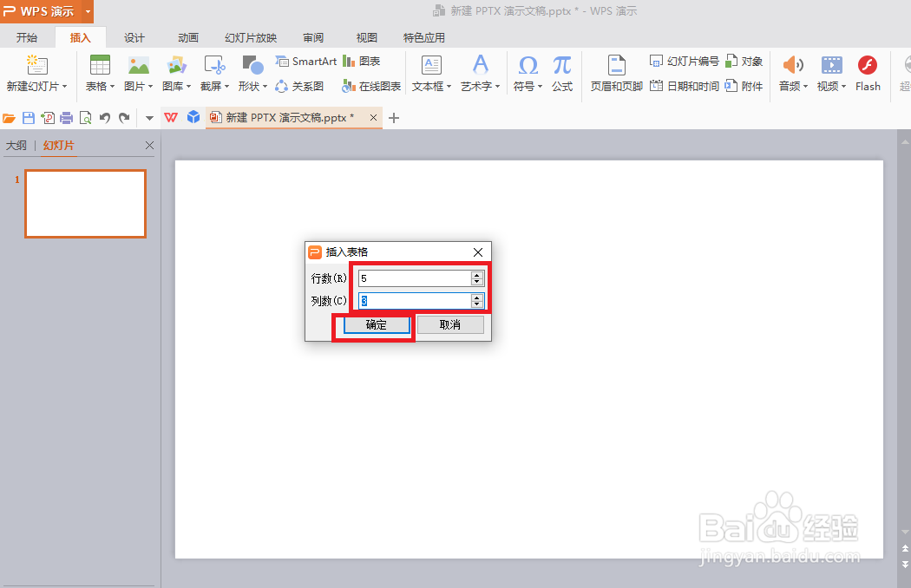Switch to the Outline (大纲) pane tab
This screenshot has width=911, height=588.
16,145
